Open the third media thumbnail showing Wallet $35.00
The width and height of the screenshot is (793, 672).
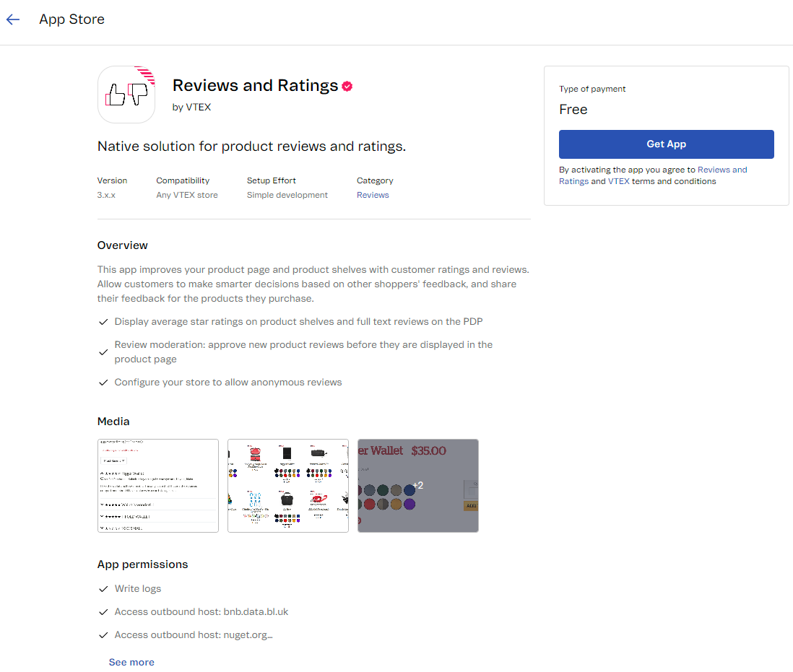tap(417, 486)
